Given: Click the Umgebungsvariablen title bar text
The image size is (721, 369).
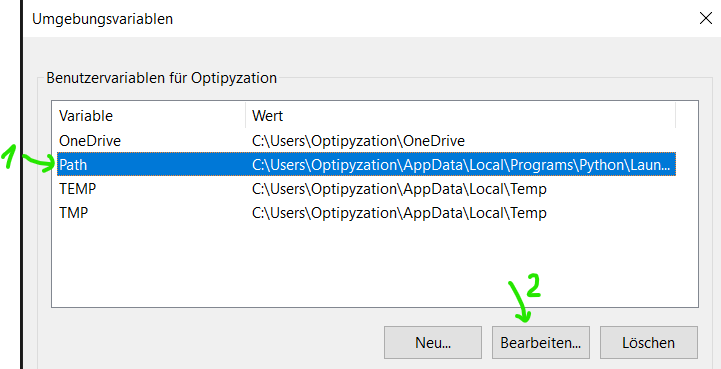Looking at the screenshot, I should 103,19.
